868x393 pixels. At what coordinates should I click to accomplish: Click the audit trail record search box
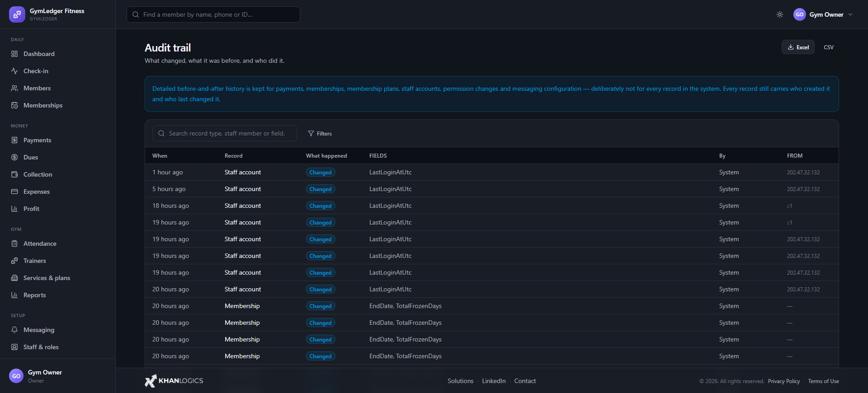click(225, 133)
